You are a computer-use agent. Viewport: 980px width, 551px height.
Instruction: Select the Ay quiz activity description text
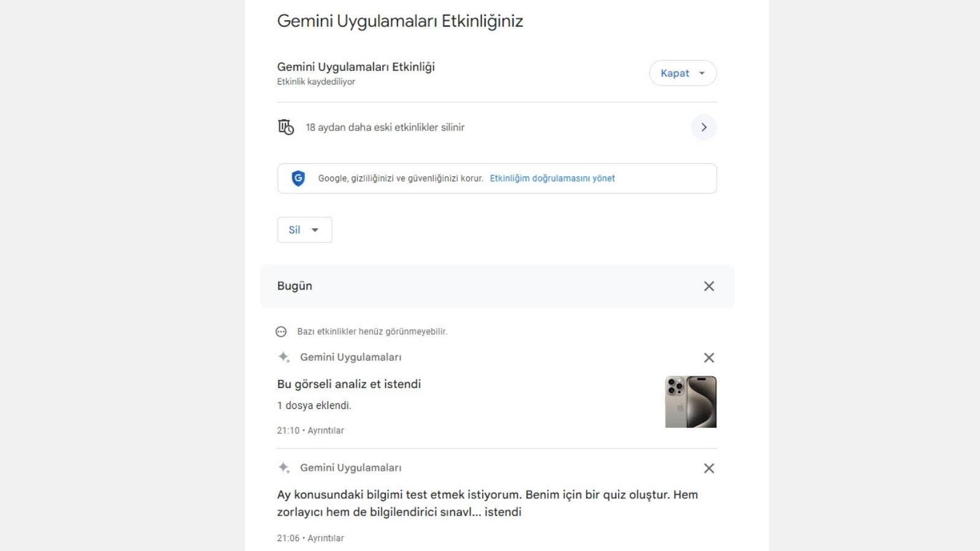[487, 503]
